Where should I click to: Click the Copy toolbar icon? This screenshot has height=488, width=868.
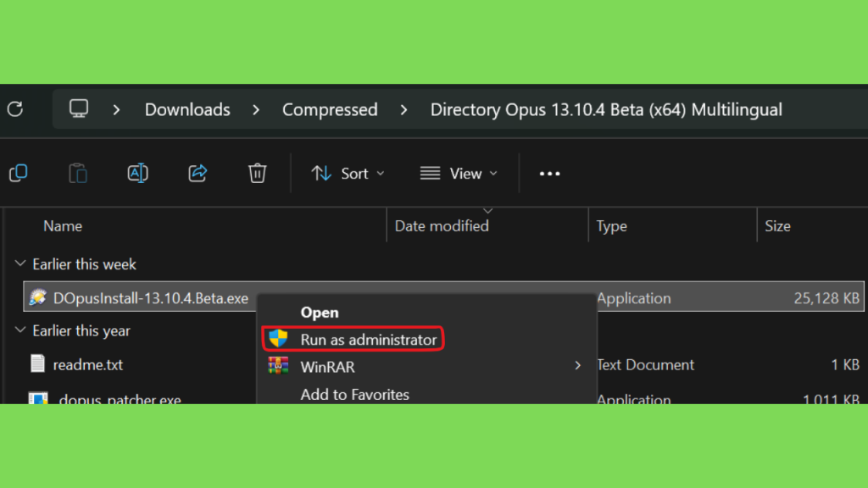(19, 173)
